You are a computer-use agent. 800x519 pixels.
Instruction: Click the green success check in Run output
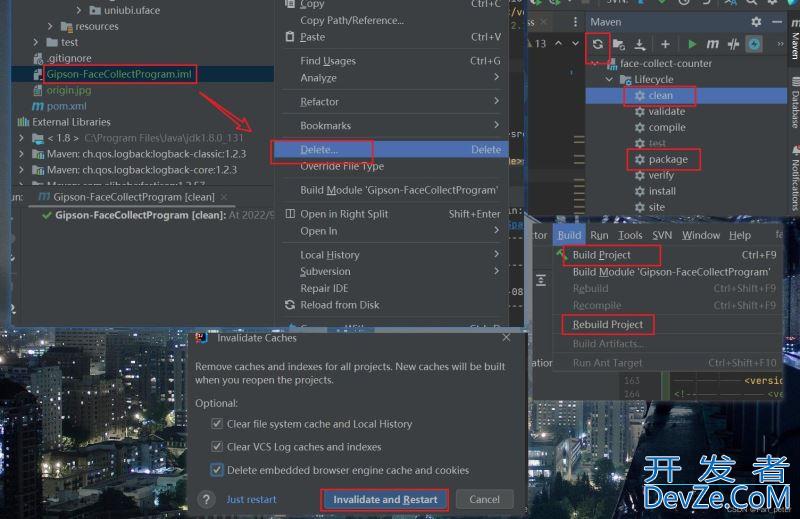[47, 215]
